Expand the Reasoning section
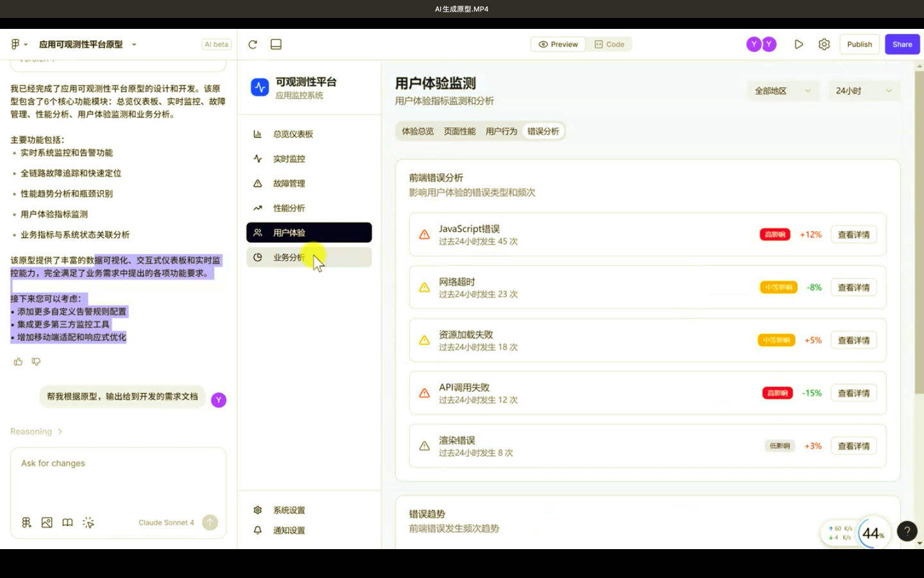The image size is (924, 578). tap(37, 432)
